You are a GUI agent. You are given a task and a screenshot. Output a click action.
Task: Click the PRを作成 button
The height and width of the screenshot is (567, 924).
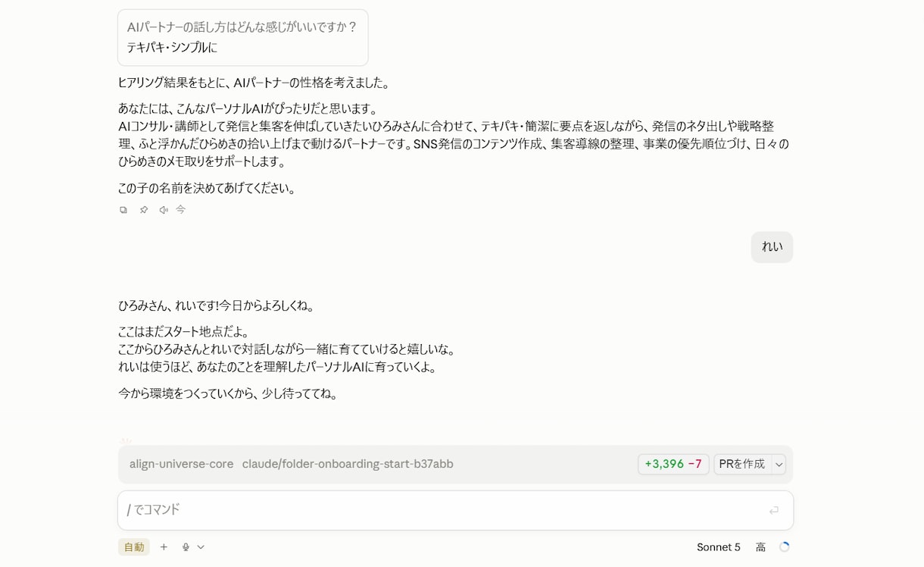(x=742, y=464)
